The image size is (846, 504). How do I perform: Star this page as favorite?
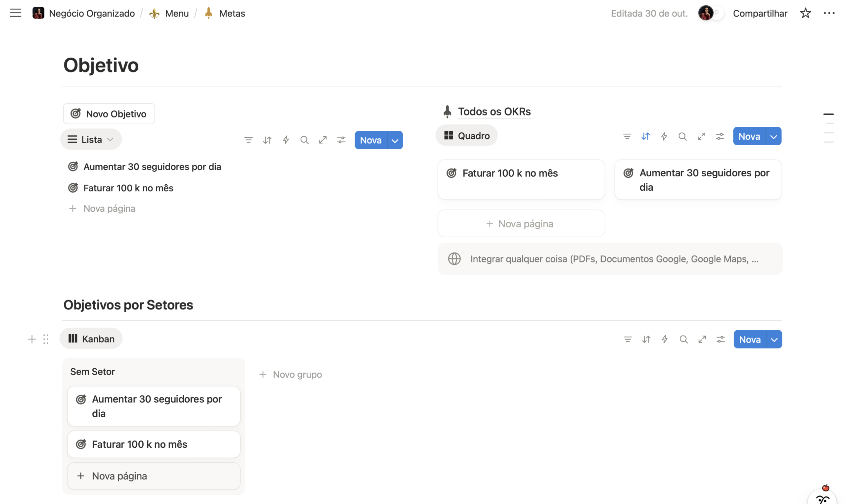(x=805, y=13)
